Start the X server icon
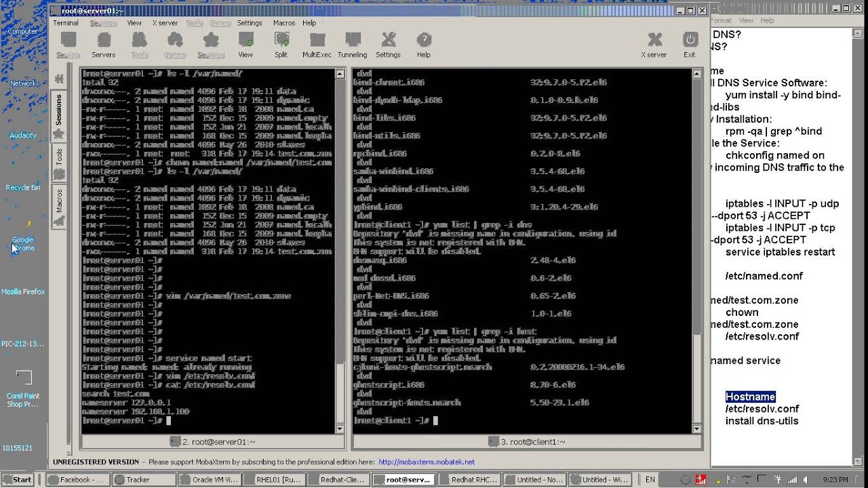The image size is (868, 488). point(654,45)
